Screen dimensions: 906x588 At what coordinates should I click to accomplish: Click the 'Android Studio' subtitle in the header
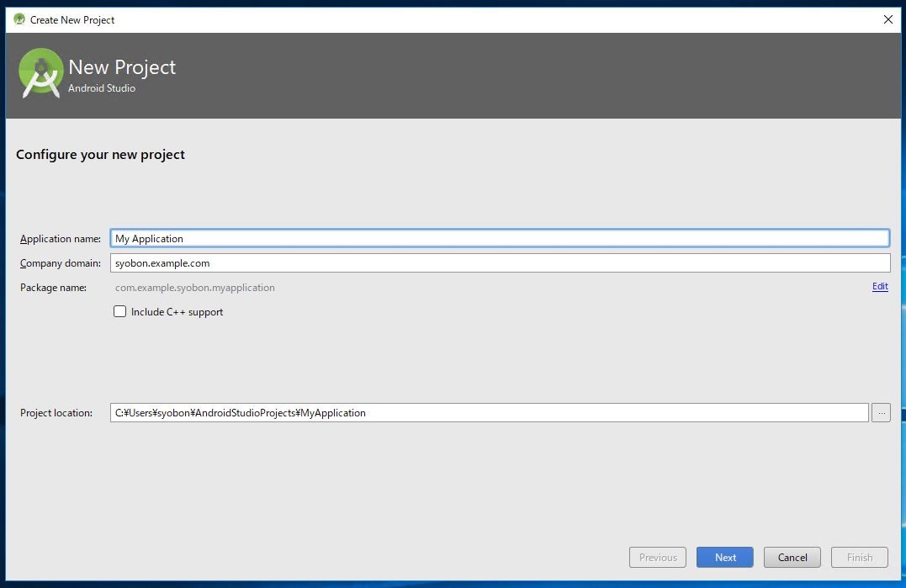[x=102, y=87]
